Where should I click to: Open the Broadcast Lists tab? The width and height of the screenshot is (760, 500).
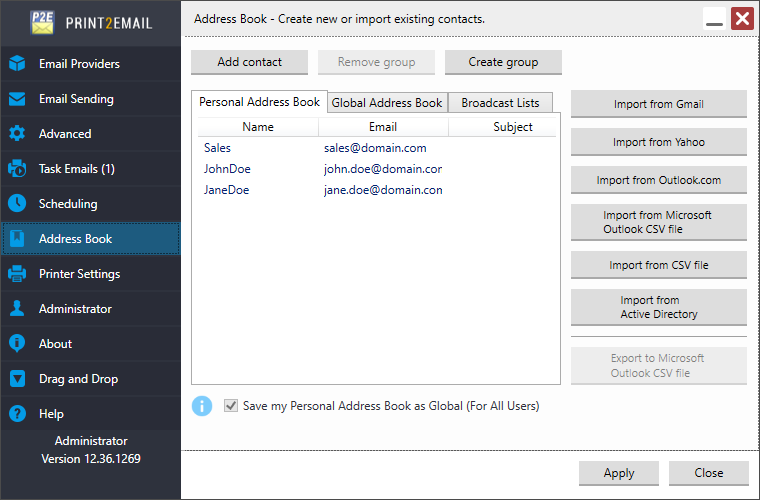[500, 103]
